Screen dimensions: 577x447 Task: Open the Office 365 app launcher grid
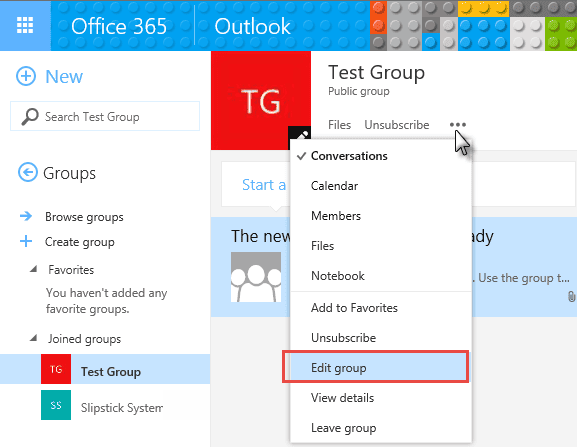point(25,25)
